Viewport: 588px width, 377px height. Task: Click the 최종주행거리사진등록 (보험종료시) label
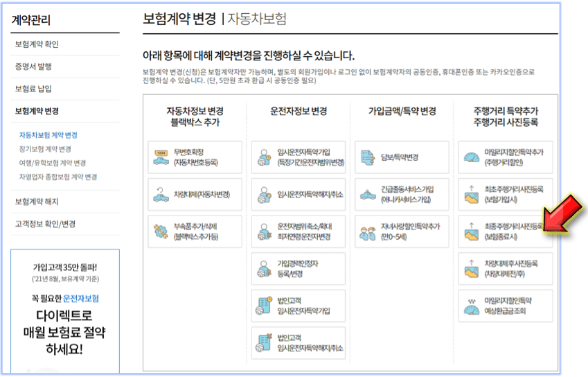pyautogui.click(x=514, y=231)
